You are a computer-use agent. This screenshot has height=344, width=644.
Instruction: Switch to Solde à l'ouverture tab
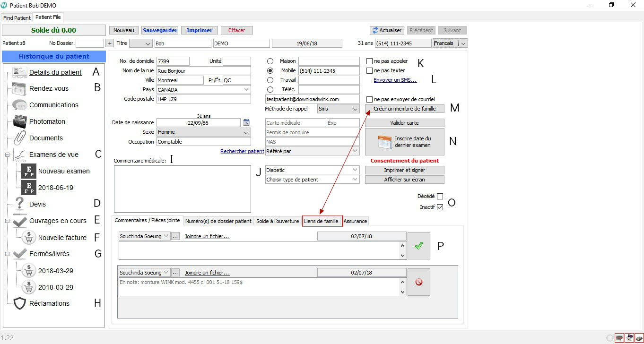278,221
